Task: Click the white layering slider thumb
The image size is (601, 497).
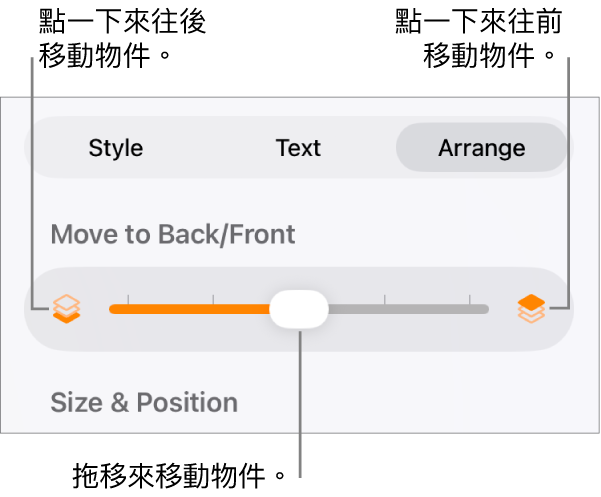Action: pyautogui.click(x=299, y=309)
